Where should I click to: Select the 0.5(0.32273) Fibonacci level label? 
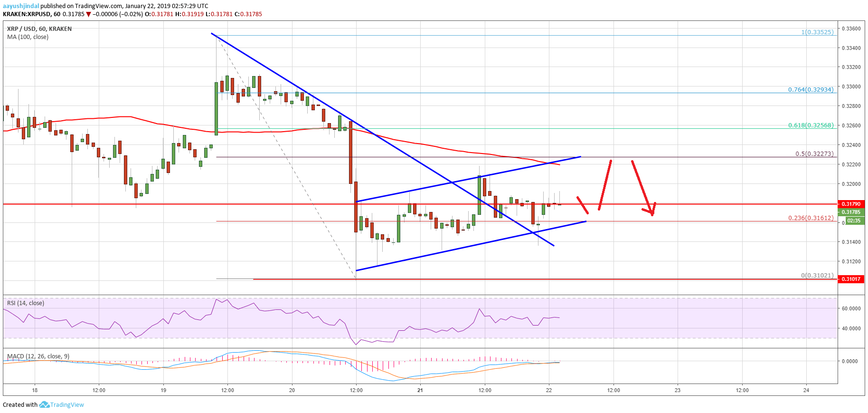[x=814, y=154]
